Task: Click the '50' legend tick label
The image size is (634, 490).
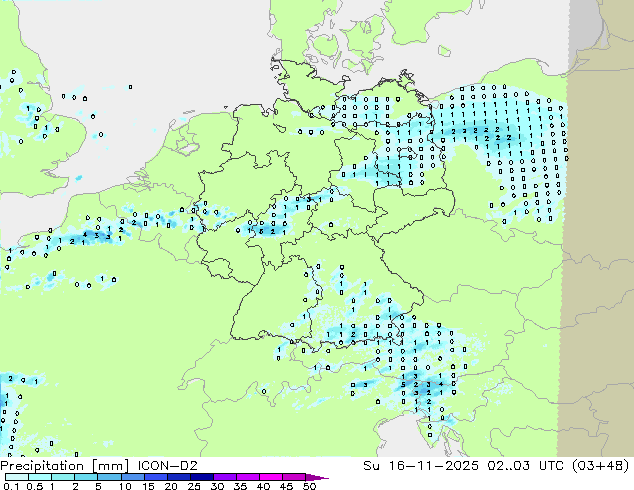Action: click(x=309, y=486)
